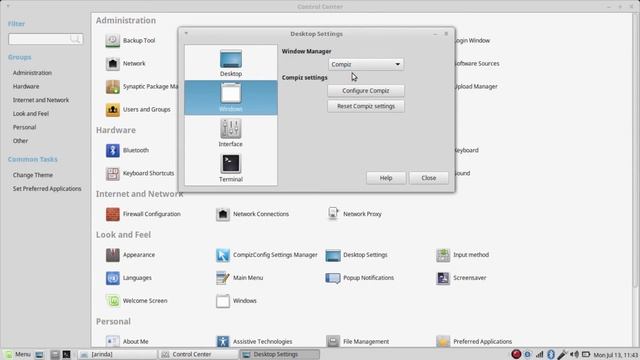Click the Help button
Viewport: 640px width, 360px height.
pyautogui.click(x=386, y=178)
